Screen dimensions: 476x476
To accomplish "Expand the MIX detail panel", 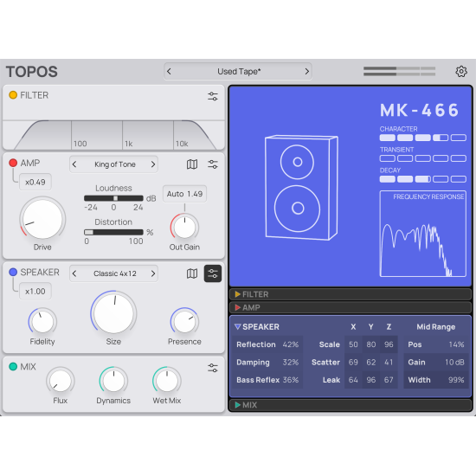I will (x=351, y=405).
